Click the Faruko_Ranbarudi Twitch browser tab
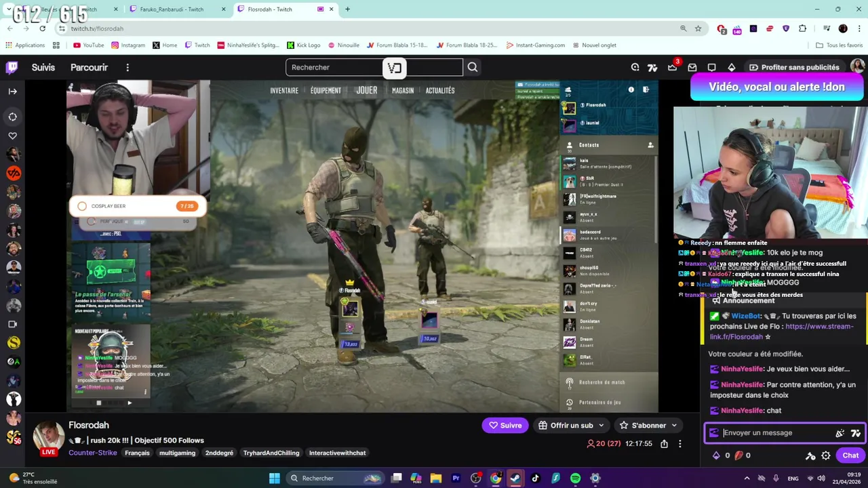This screenshot has height=488, width=868. [176, 9]
